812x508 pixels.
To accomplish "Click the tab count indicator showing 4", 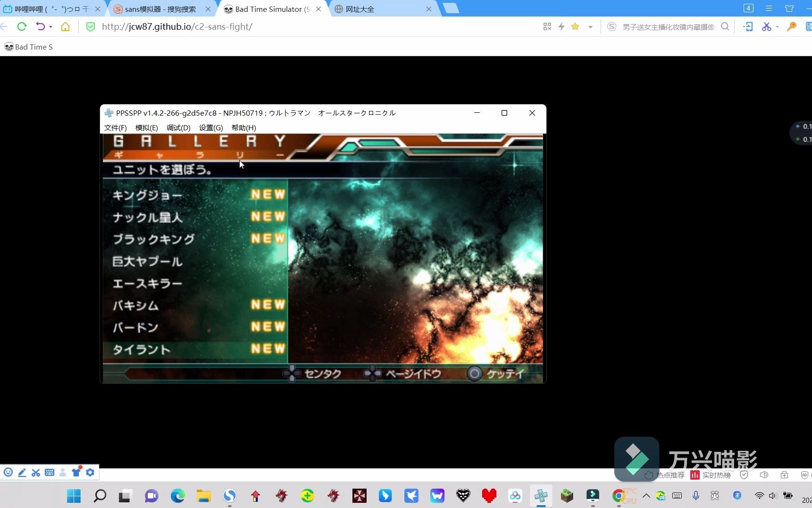I will [748, 8].
